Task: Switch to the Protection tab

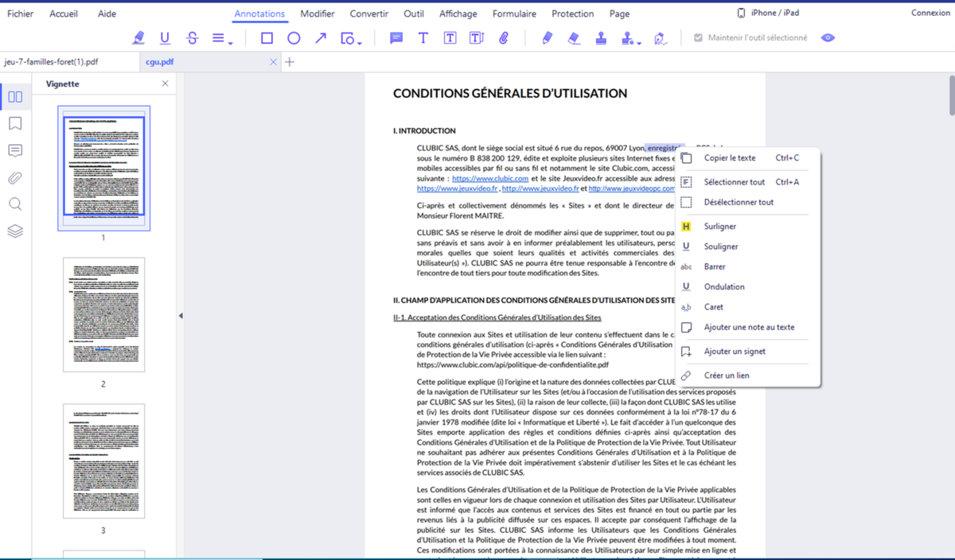Action: click(x=573, y=14)
